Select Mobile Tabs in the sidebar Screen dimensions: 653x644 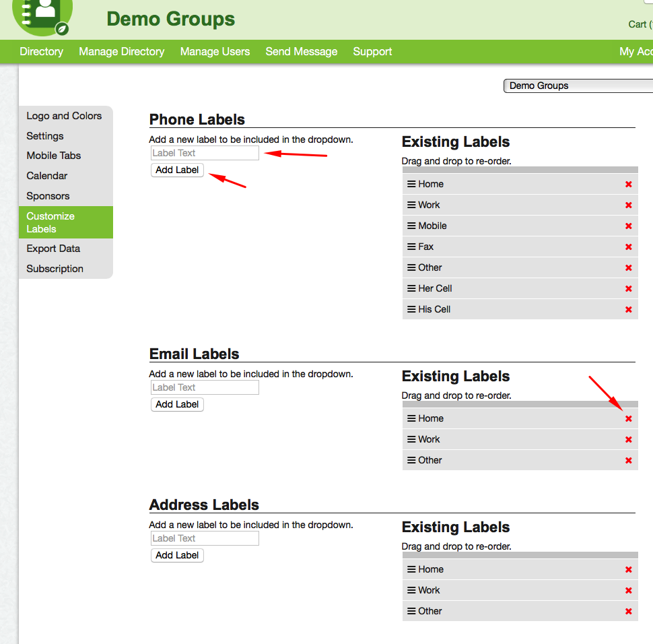(54, 156)
